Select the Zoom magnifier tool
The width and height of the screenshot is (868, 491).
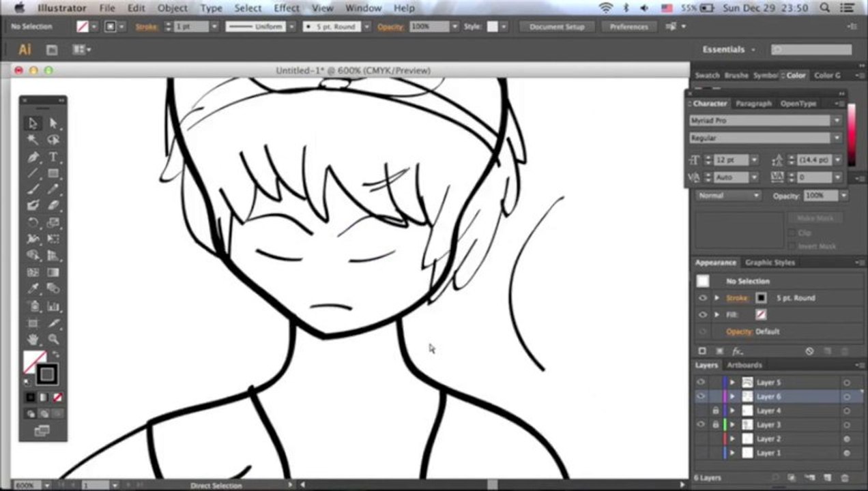(53, 339)
